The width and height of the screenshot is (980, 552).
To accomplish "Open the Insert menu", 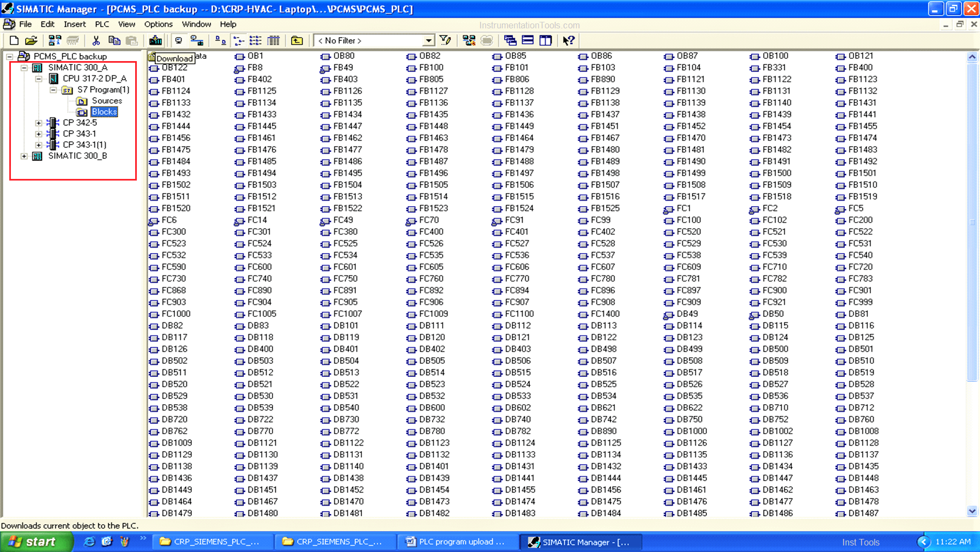I will click(75, 24).
